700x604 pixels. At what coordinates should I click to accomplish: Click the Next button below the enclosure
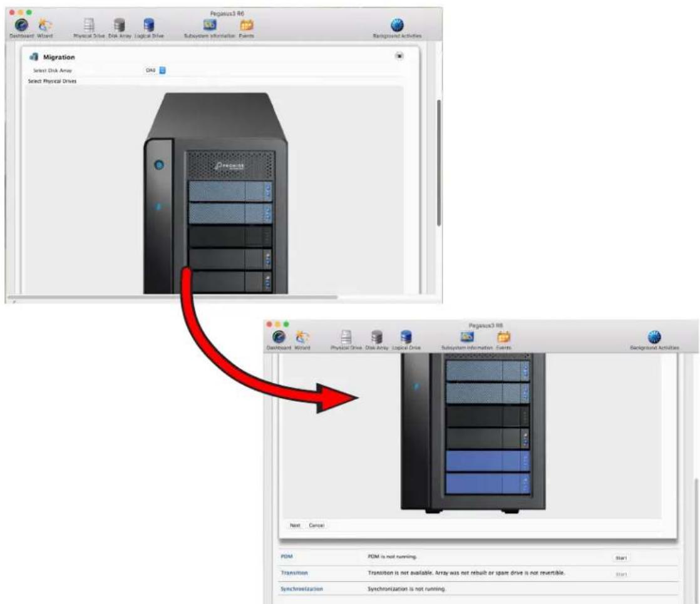295,525
